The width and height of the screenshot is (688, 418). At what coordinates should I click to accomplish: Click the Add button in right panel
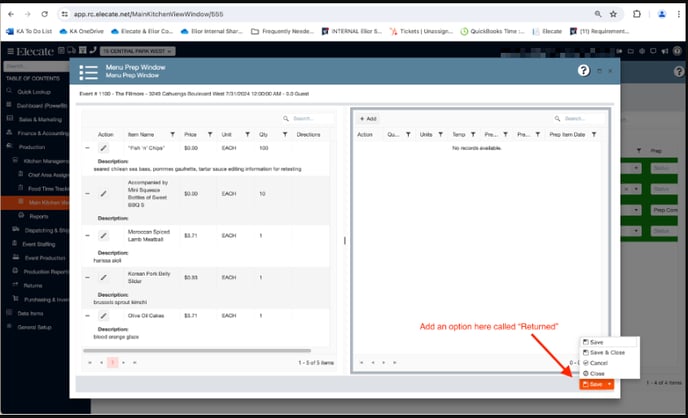(x=368, y=118)
